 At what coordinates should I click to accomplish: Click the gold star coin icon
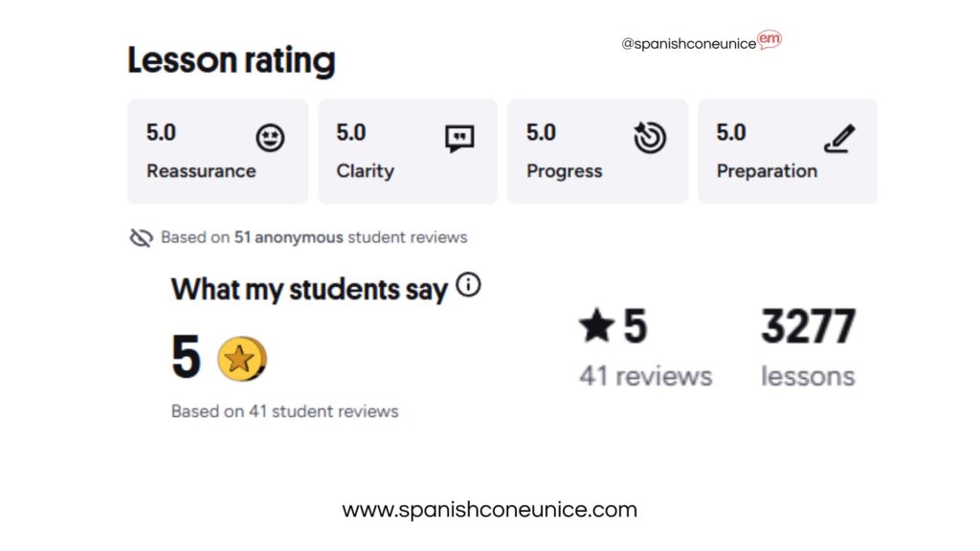[240, 359]
